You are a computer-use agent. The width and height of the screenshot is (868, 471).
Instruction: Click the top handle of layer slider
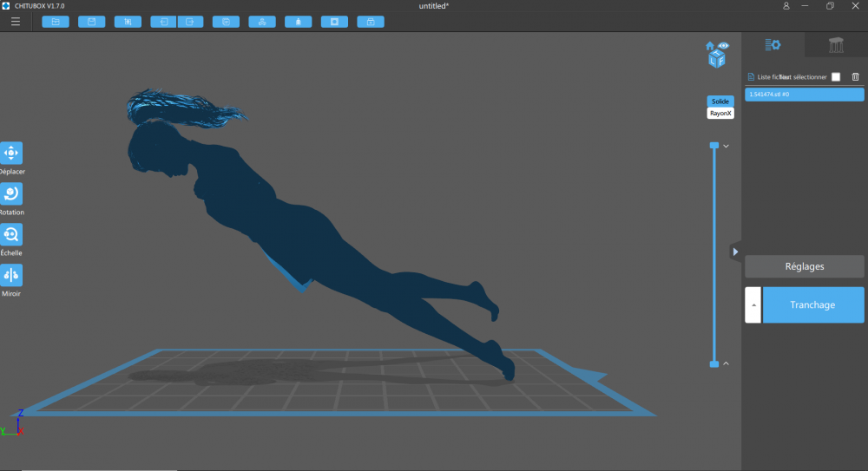pyautogui.click(x=714, y=145)
